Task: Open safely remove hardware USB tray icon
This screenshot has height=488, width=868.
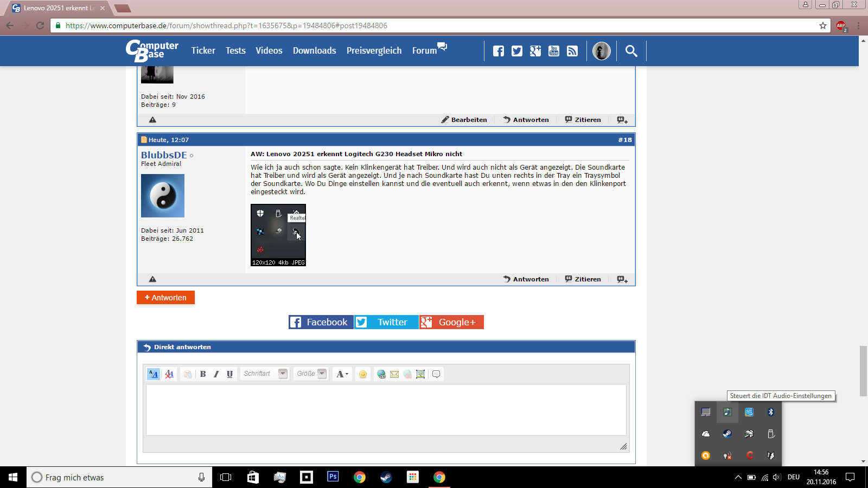Action: pyautogui.click(x=771, y=434)
